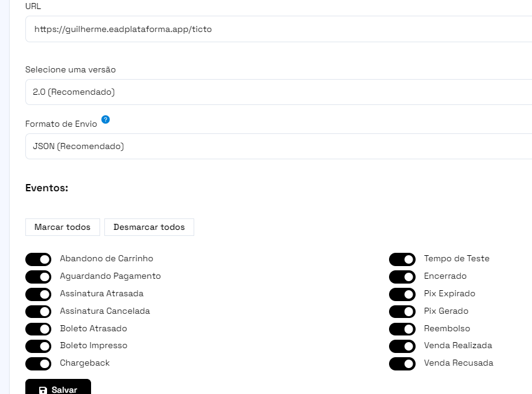Disable the Pix Gerado toggle
The image size is (532, 394).
pos(402,311)
